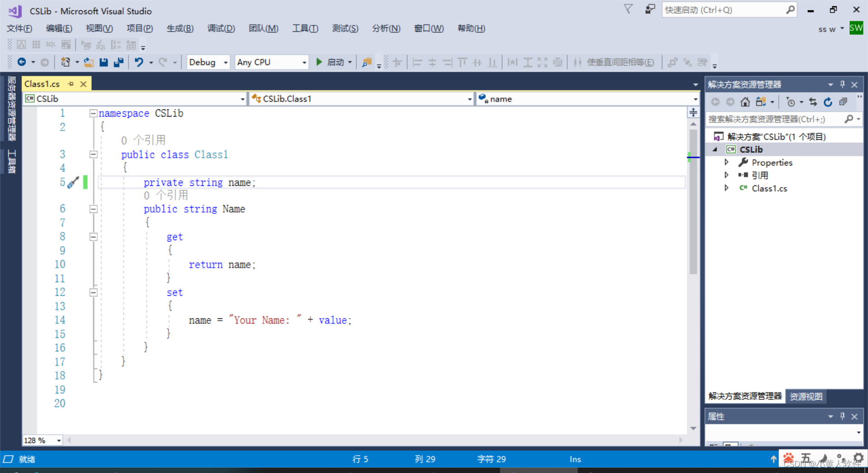Toggle auto-hide pin on Properties panel
The image size is (868, 473).
click(x=842, y=416)
